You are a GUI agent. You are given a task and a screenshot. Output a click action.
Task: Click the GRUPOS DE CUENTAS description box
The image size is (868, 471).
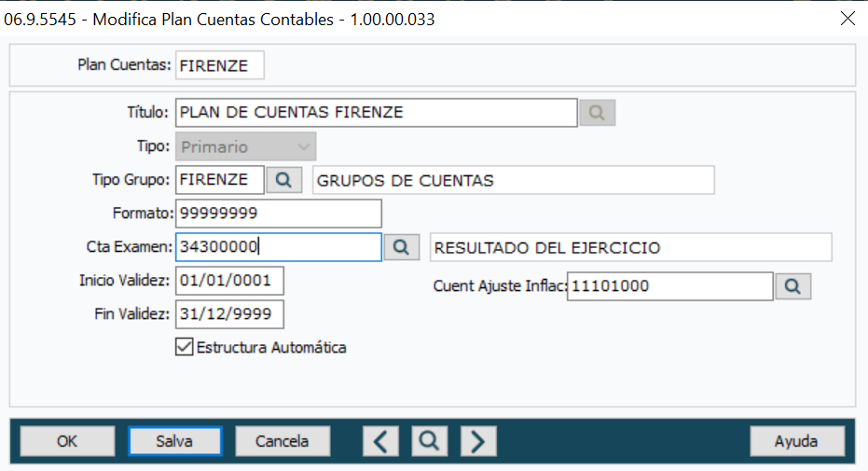coord(513,180)
